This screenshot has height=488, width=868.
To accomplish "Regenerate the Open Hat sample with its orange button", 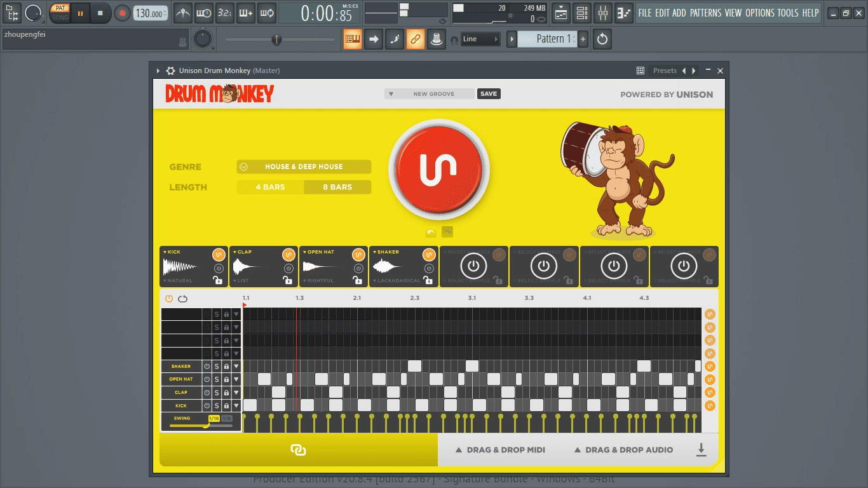I will [358, 255].
